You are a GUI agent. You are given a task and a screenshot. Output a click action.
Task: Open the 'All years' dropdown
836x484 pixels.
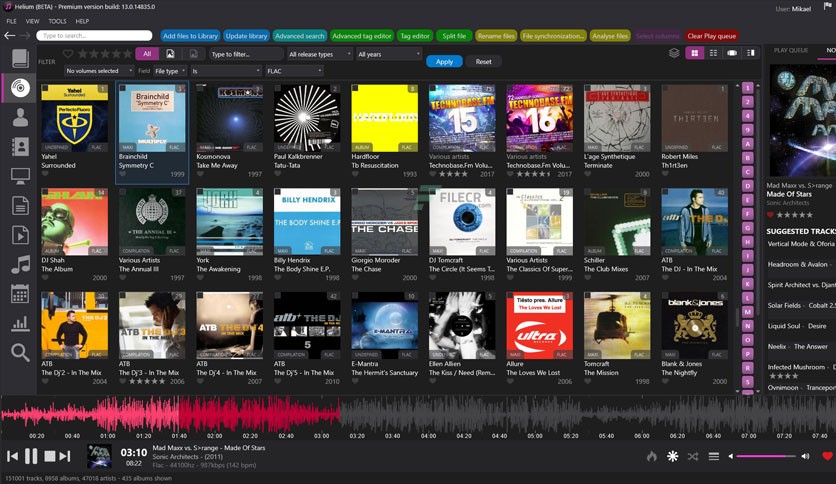pyautogui.click(x=388, y=54)
